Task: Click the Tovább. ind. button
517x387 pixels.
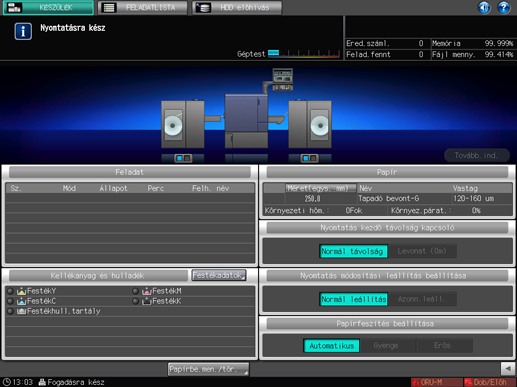Action: 477,155
